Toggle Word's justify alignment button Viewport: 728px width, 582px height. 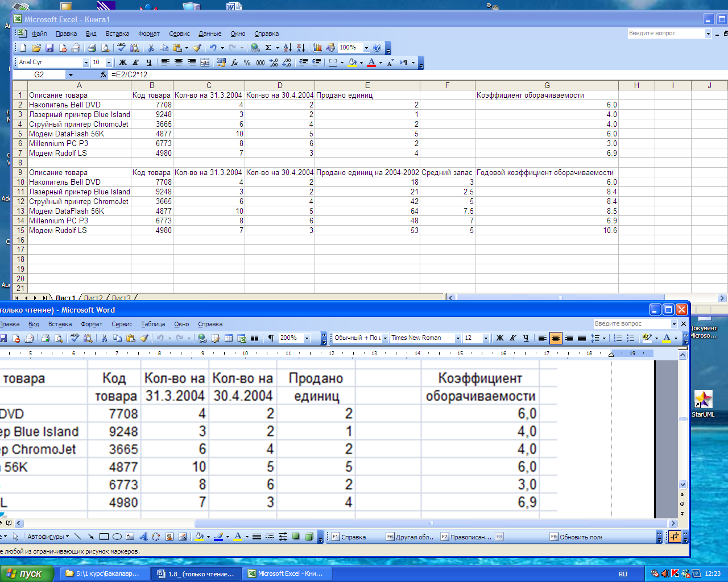(x=582, y=338)
